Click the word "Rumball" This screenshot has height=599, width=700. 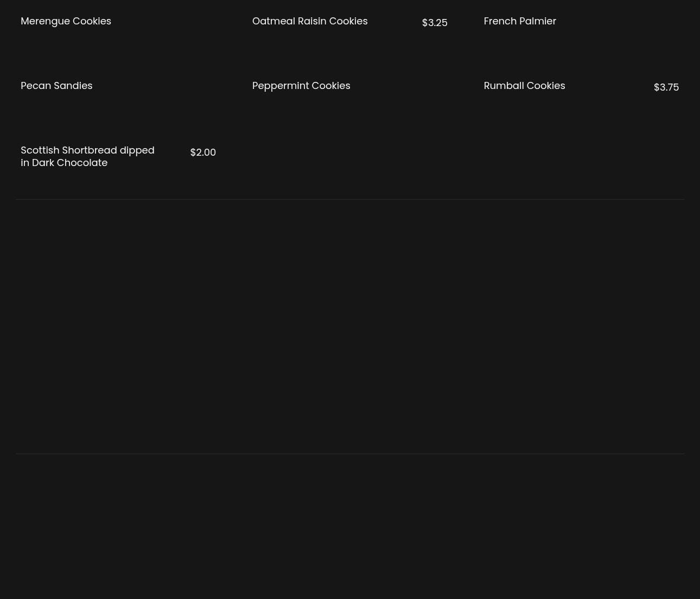pyautogui.click(x=504, y=86)
